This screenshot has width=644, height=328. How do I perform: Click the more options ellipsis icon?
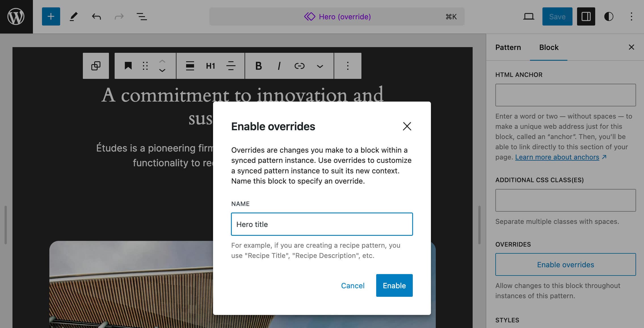click(x=347, y=66)
